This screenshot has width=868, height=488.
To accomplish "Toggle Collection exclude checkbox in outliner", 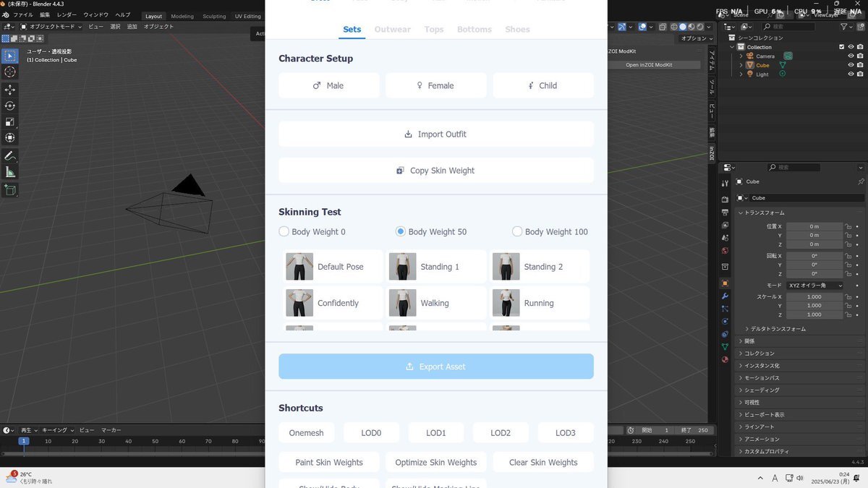I will pyautogui.click(x=841, y=47).
